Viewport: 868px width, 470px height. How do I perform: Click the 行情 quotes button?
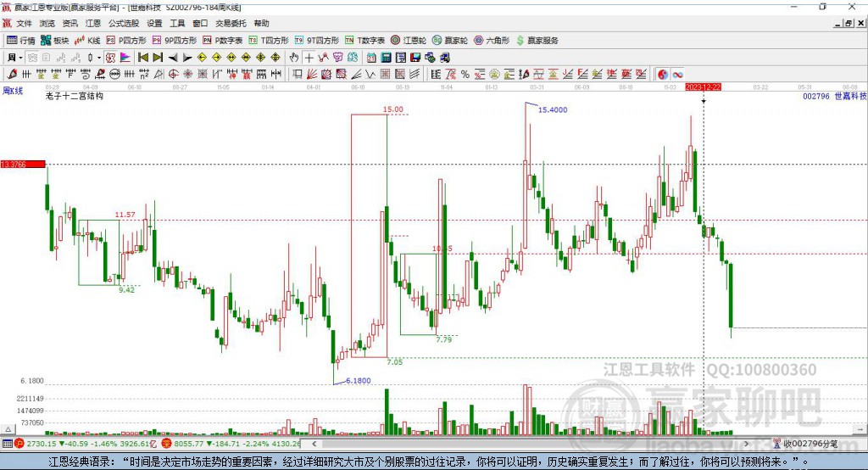20,41
